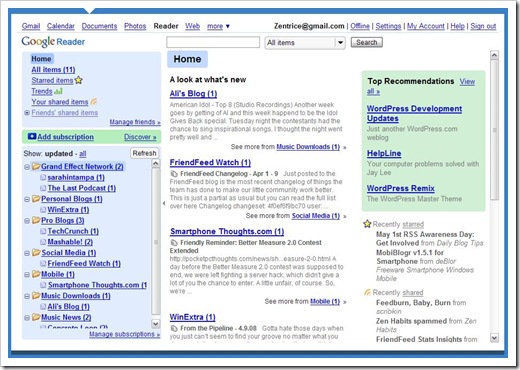Open Gmail from the top bar
The image size is (520, 370).
tap(31, 26)
